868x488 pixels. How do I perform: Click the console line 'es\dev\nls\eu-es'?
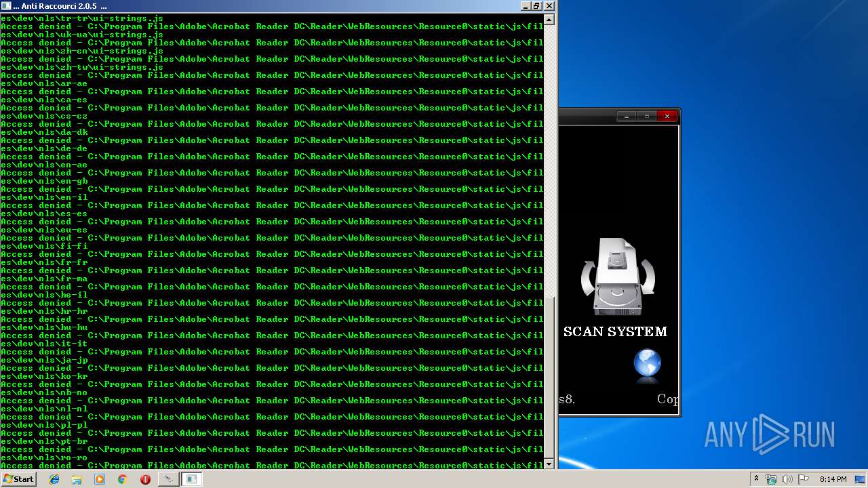(x=44, y=230)
